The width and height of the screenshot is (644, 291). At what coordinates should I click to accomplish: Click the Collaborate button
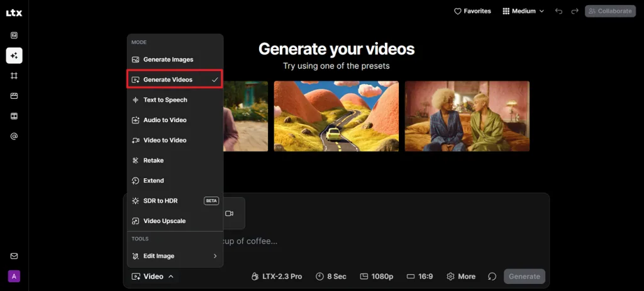click(610, 11)
